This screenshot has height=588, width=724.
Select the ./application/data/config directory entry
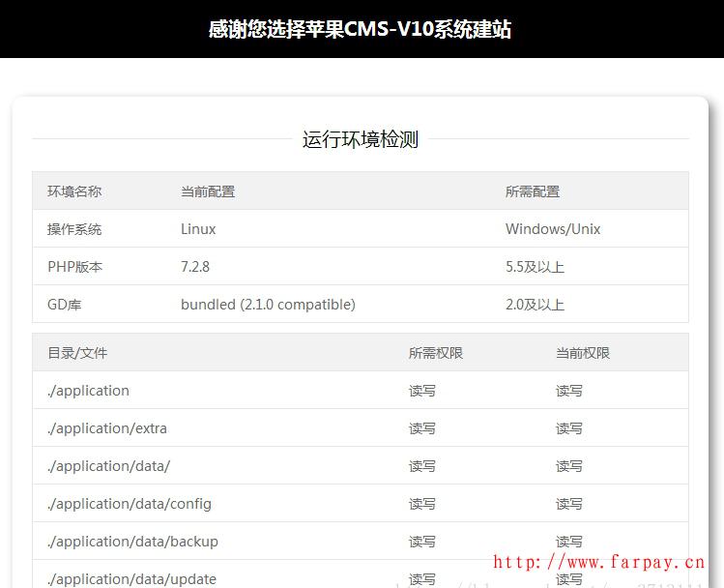point(130,504)
